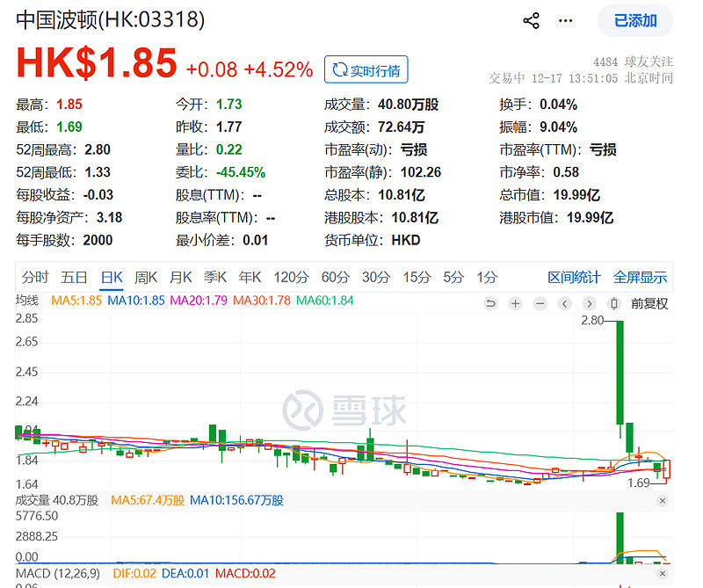Viewport: 703px width, 588px height.
Task: Select the 季K tab
Action: tap(215, 277)
